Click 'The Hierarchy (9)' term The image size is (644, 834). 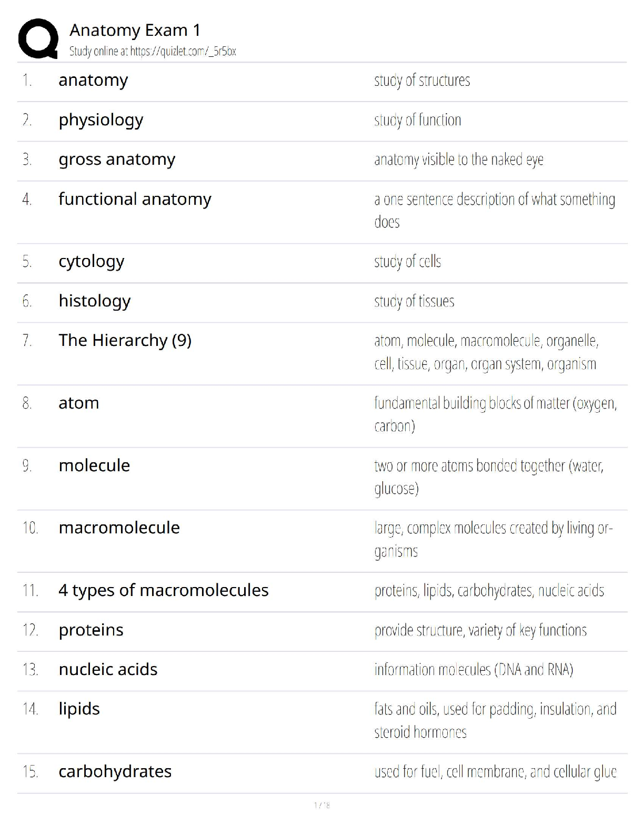pyautogui.click(x=125, y=340)
